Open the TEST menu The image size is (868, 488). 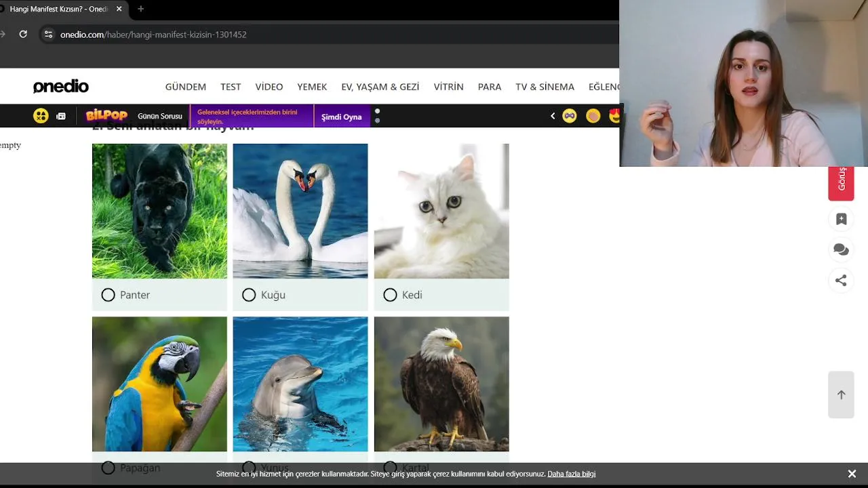(231, 87)
